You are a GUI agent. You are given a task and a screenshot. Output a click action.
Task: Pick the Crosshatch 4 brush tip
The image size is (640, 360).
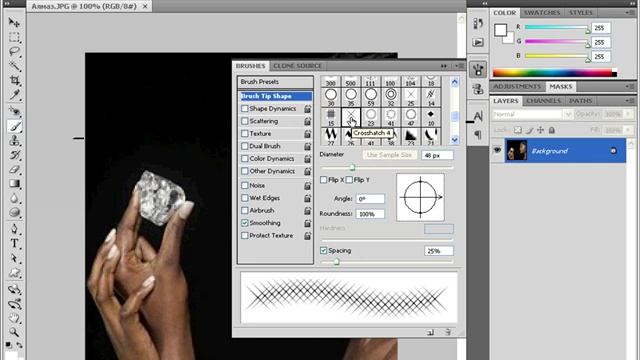351,117
